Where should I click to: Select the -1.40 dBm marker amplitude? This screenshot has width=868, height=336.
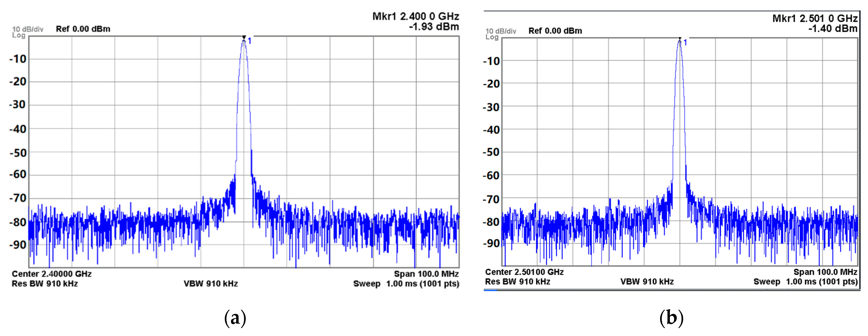pos(833,29)
